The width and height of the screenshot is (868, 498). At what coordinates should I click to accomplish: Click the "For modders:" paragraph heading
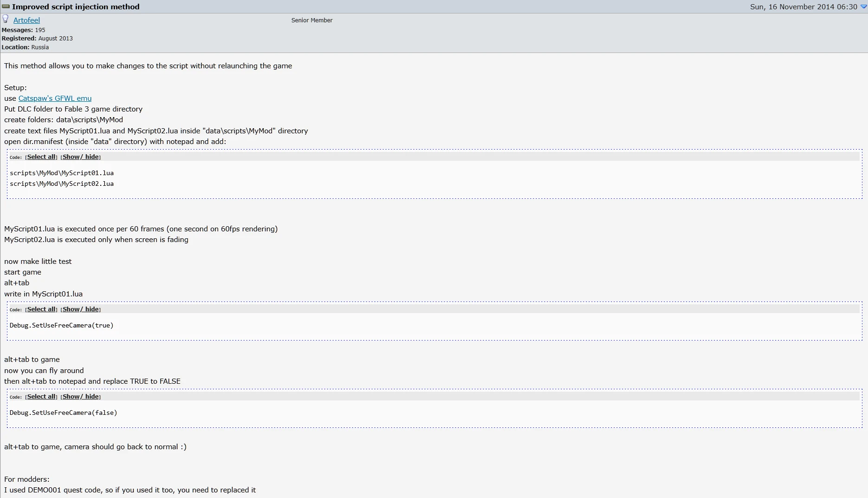point(27,479)
